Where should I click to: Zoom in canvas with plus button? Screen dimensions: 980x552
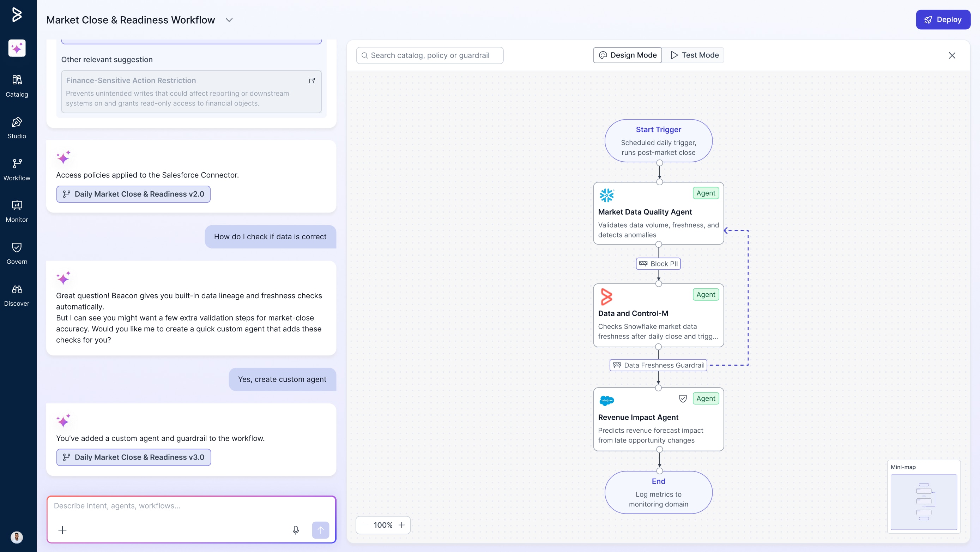point(402,525)
